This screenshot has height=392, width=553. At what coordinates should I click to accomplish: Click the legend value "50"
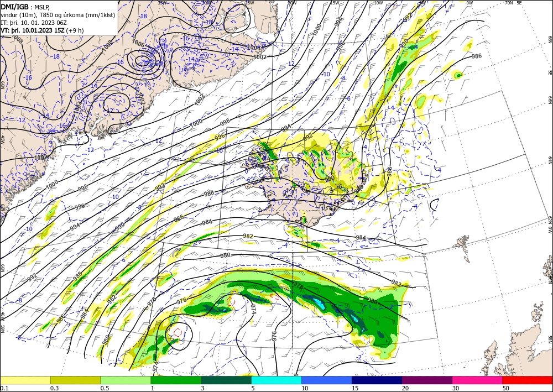point(506,388)
